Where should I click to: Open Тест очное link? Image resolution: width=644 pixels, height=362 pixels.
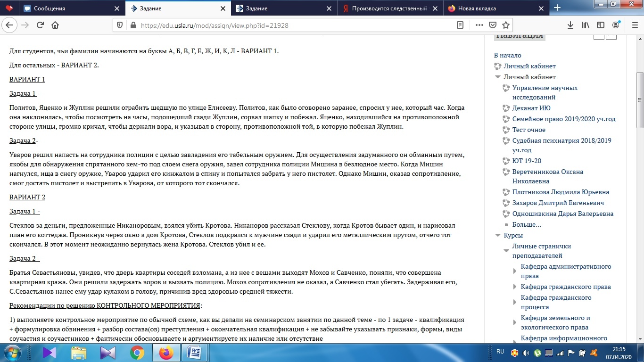529,130
